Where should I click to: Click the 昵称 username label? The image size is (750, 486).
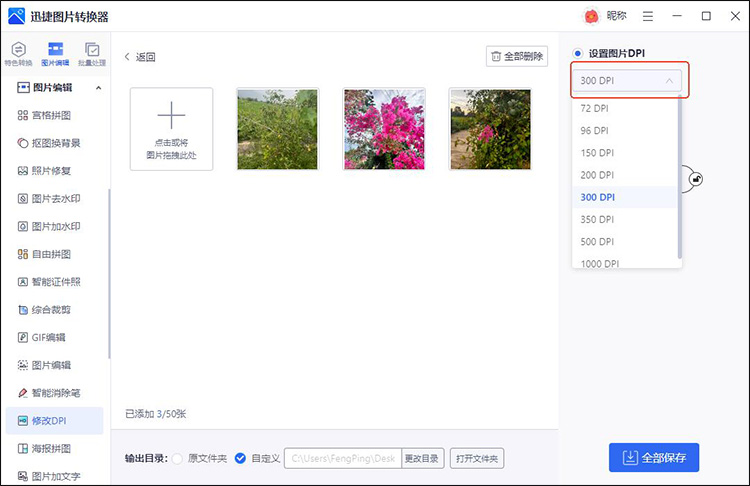(x=616, y=16)
